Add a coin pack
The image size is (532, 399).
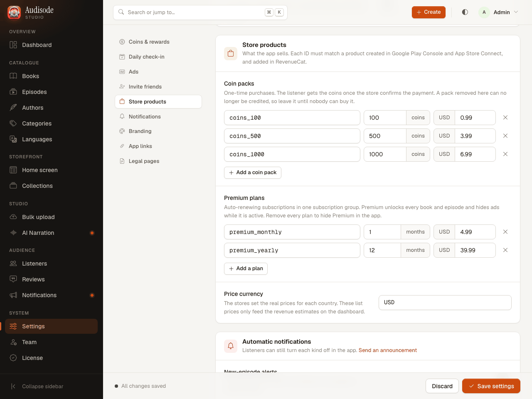pyautogui.click(x=253, y=172)
